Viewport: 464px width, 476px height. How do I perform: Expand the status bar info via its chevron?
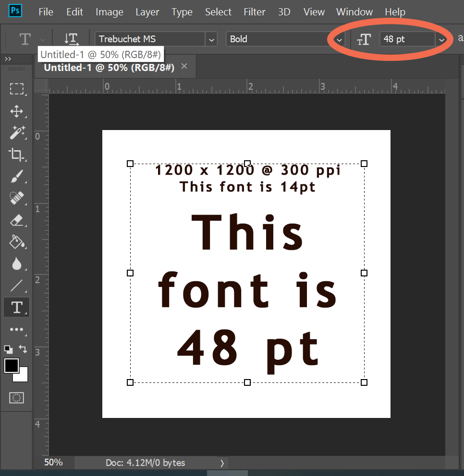tap(222, 463)
